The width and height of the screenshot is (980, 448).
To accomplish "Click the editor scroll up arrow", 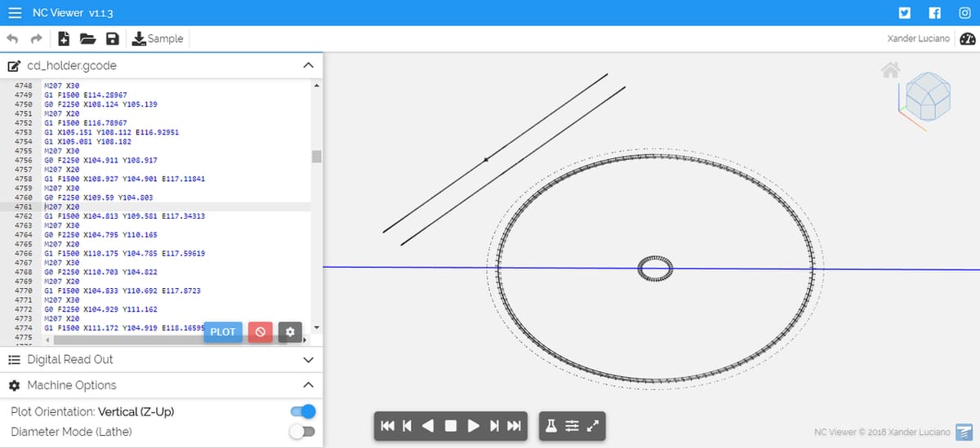I will (317, 84).
